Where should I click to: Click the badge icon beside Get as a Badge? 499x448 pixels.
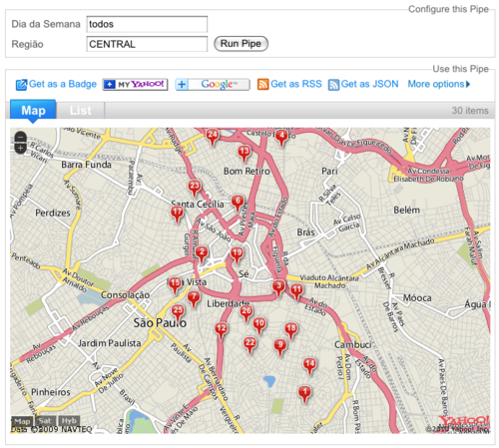(x=21, y=85)
